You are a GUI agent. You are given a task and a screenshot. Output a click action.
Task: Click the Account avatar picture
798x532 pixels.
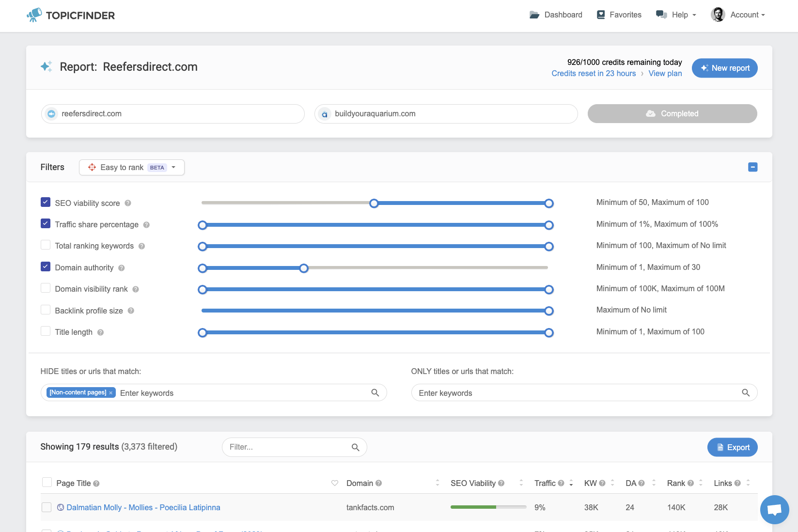(718, 15)
